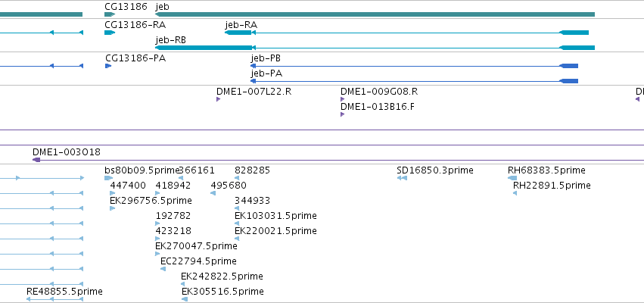Screen dimensions: 644x303
Task: Select the SD16850.3prime EST arrows
Action: (402, 178)
